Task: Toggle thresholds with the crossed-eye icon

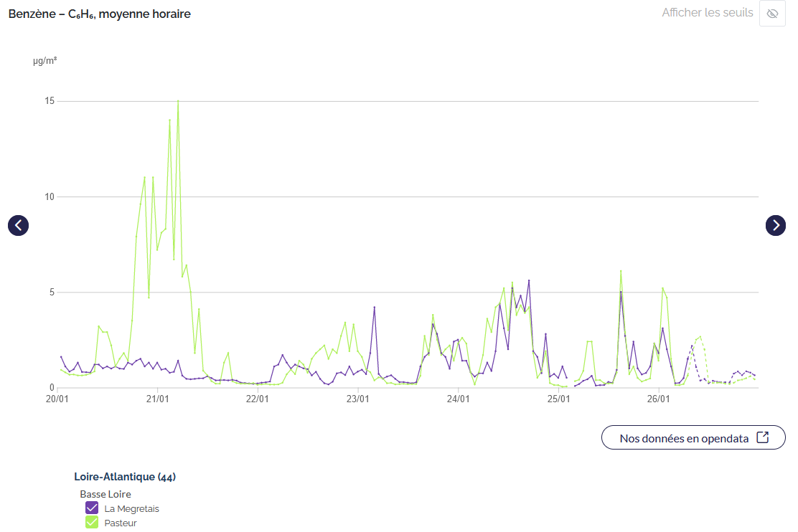Action: 772,13
